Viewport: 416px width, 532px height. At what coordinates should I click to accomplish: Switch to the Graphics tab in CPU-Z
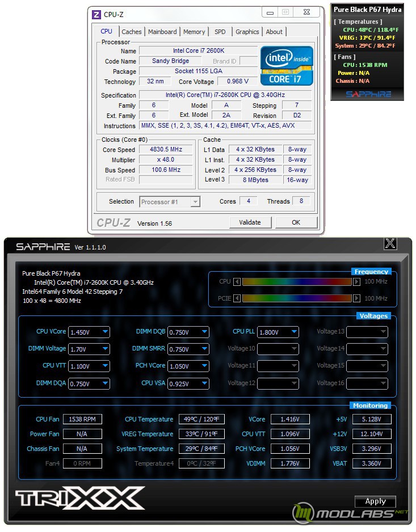click(x=247, y=32)
